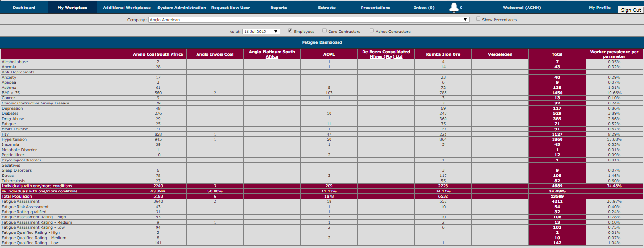Open the Company dropdown list
The height and width of the screenshot is (248, 644).
(x=309, y=20)
